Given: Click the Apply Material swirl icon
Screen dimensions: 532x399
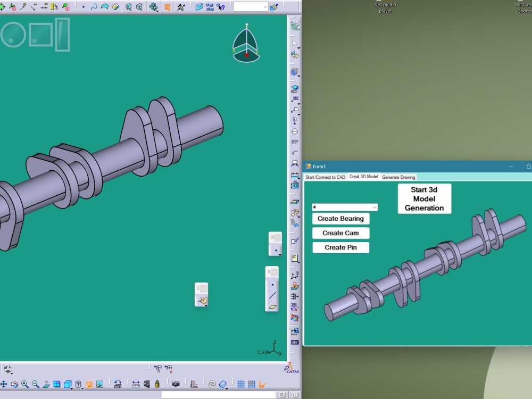Looking at the screenshot, I should (x=212, y=384).
